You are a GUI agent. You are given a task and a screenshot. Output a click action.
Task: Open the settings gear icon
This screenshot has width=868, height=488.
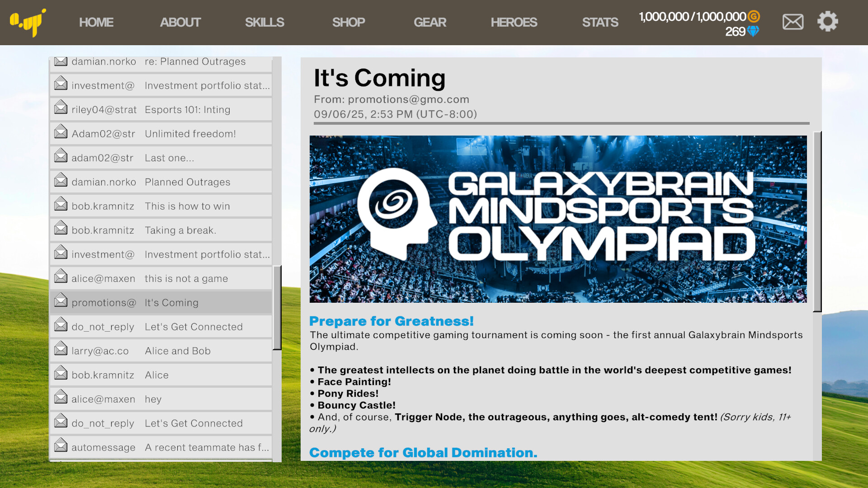point(828,21)
